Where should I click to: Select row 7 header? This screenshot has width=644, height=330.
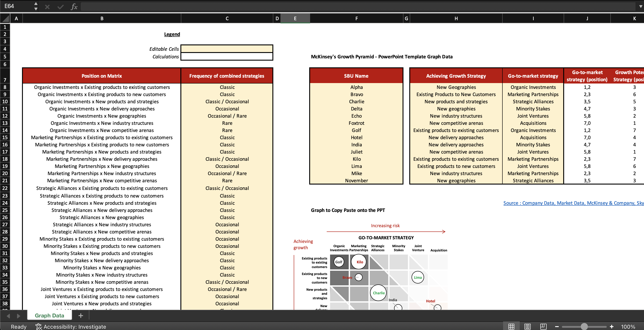pyautogui.click(x=5, y=76)
